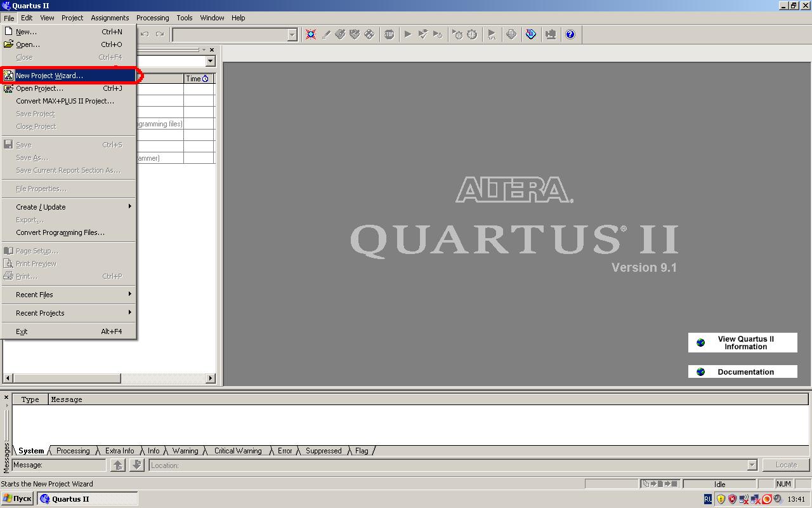Open the Assignments menu
812x508 pixels.
pyautogui.click(x=110, y=18)
